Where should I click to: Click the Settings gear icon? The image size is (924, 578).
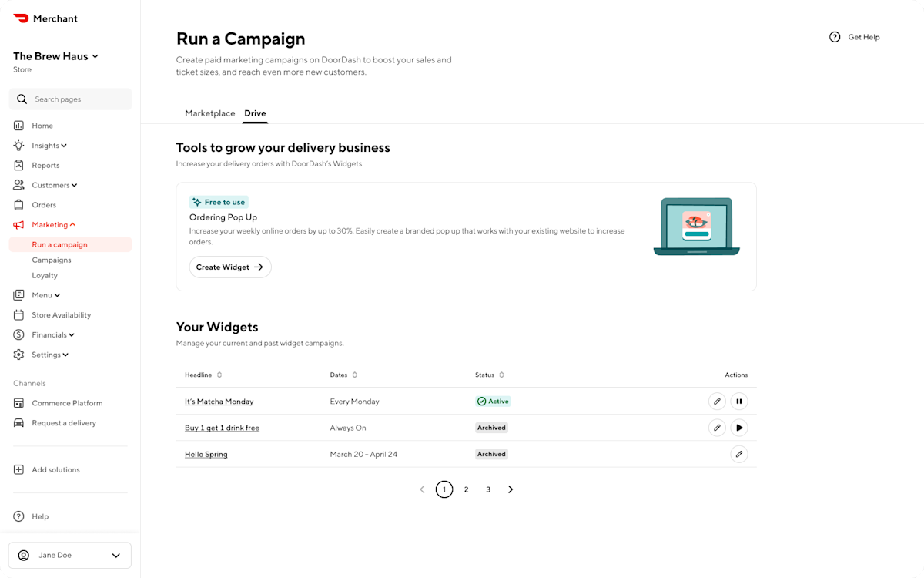coord(18,355)
